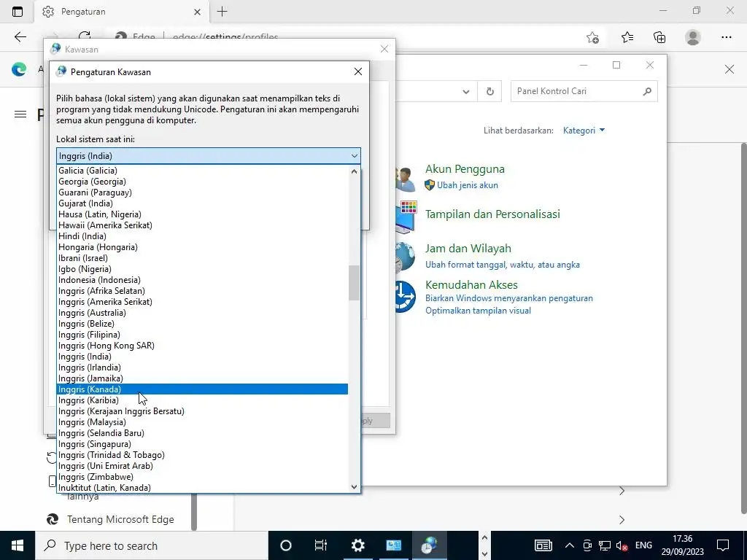This screenshot has height=560, width=747.
Task: Close the Pengaturan Kawasan dialog
Action: pyautogui.click(x=358, y=71)
